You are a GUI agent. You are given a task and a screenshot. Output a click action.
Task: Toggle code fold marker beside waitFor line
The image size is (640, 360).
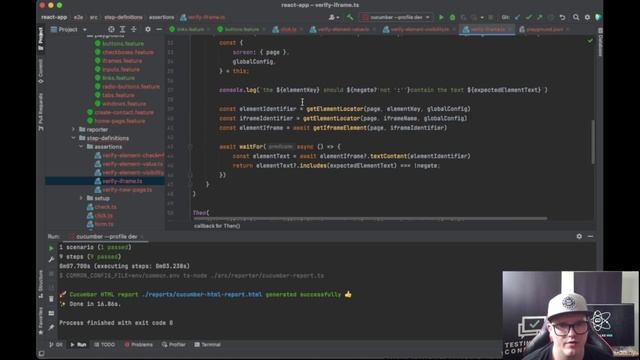tap(190, 147)
